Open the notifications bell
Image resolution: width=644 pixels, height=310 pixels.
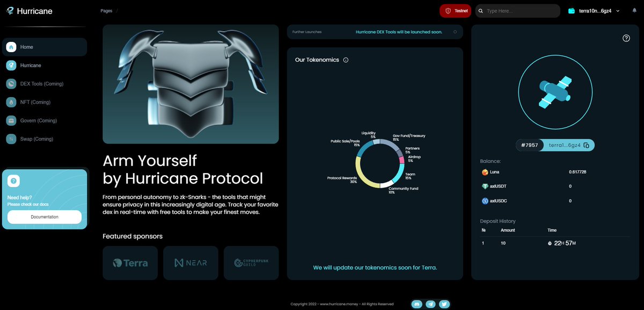coord(634,11)
